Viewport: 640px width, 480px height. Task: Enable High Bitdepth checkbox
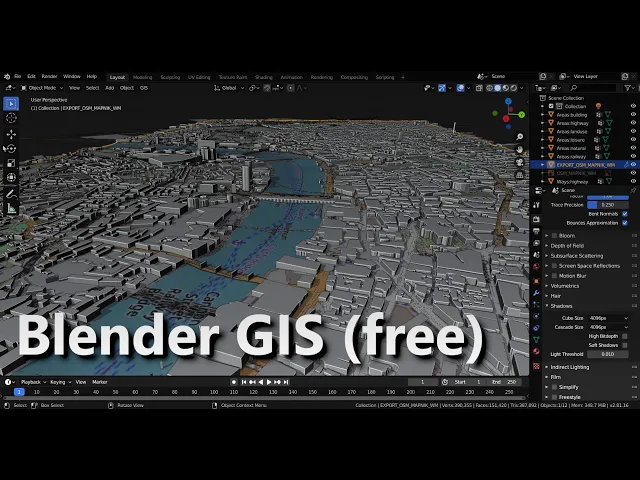(x=625, y=336)
